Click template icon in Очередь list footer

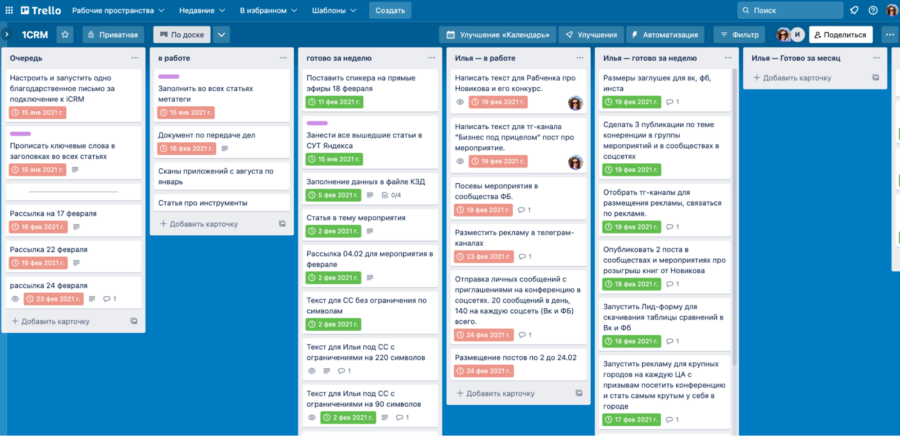(x=134, y=321)
